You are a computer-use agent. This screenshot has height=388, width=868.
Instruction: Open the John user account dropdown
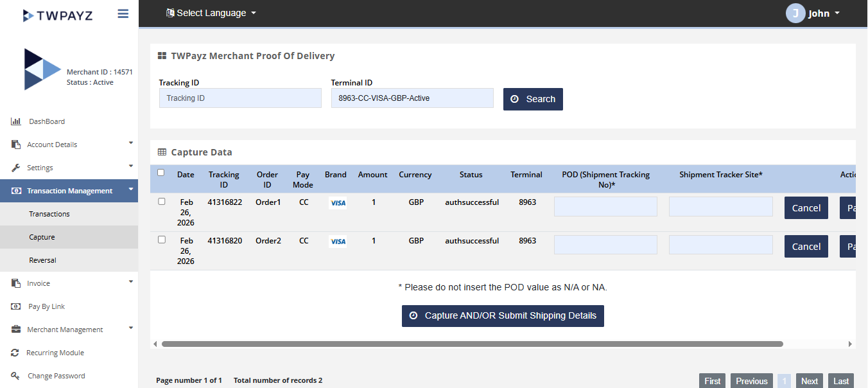point(813,13)
